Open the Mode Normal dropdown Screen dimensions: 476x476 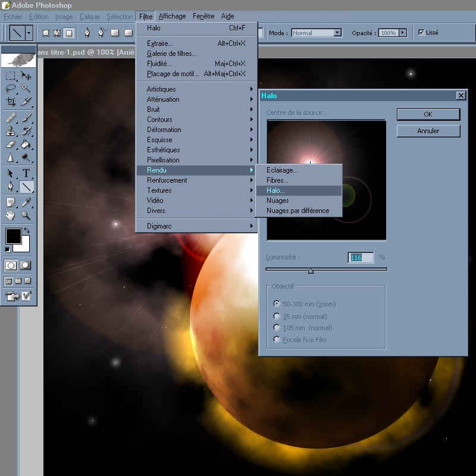coord(337,33)
